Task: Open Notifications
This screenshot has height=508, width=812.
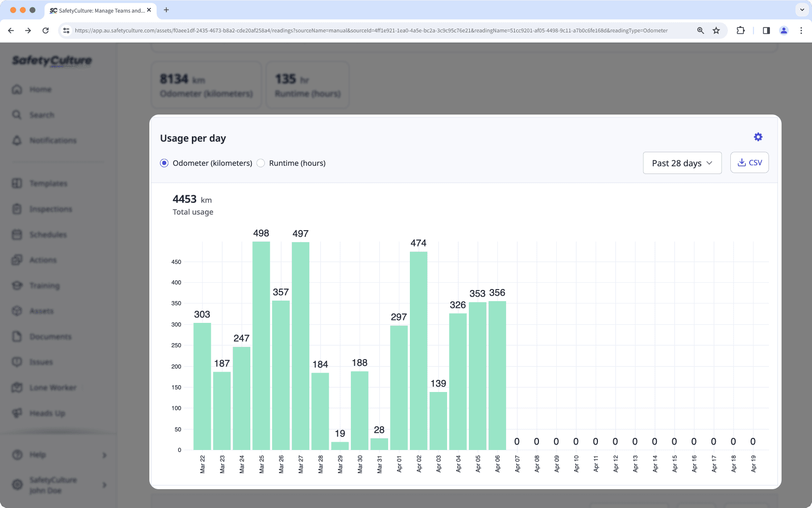Action: (x=53, y=140)
